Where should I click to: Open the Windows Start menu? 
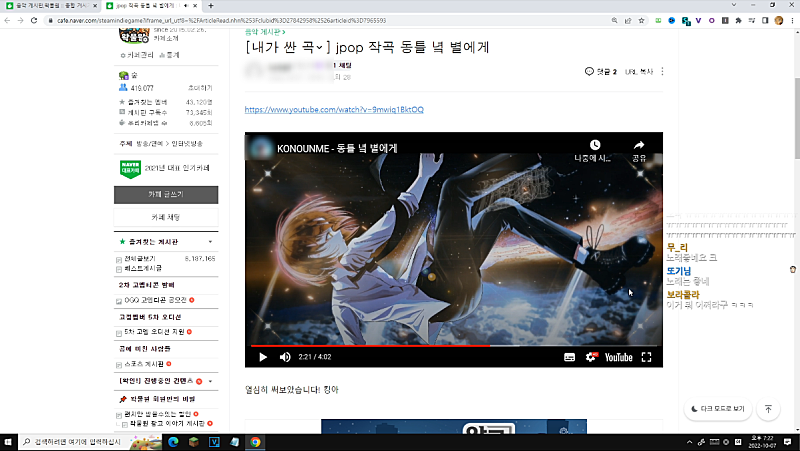click(8, 442)
